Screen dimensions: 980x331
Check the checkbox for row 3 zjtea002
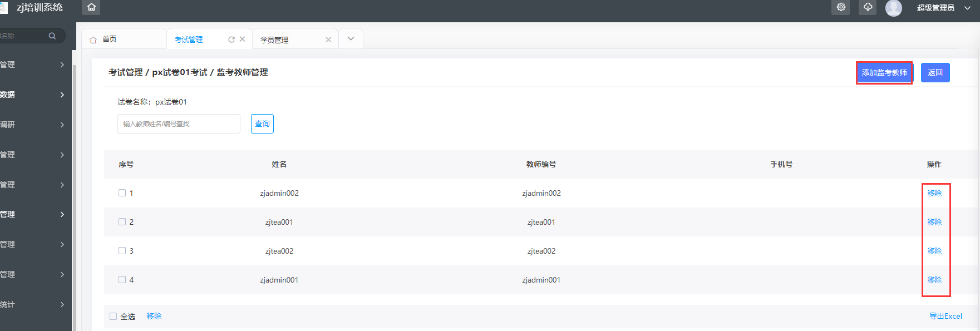(122, 250)
